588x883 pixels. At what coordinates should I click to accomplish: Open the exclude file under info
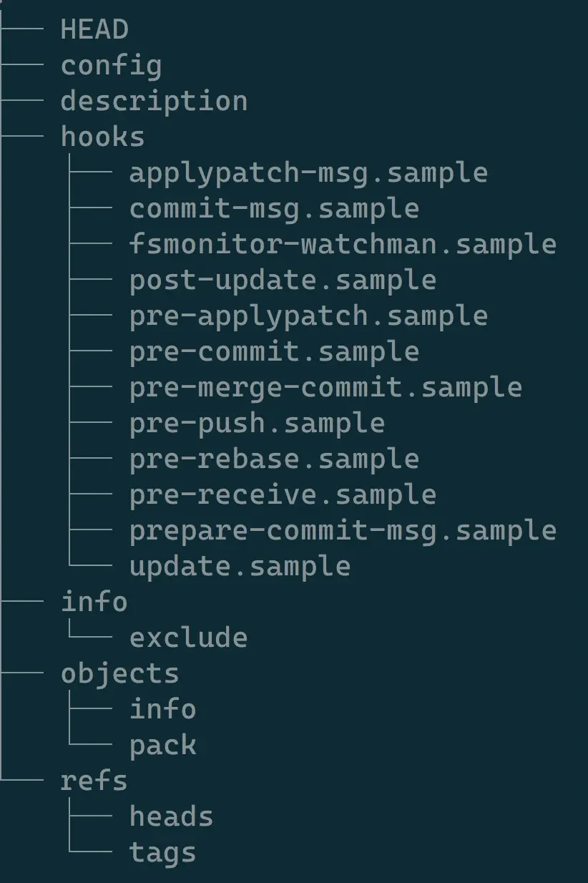point(188,638)
